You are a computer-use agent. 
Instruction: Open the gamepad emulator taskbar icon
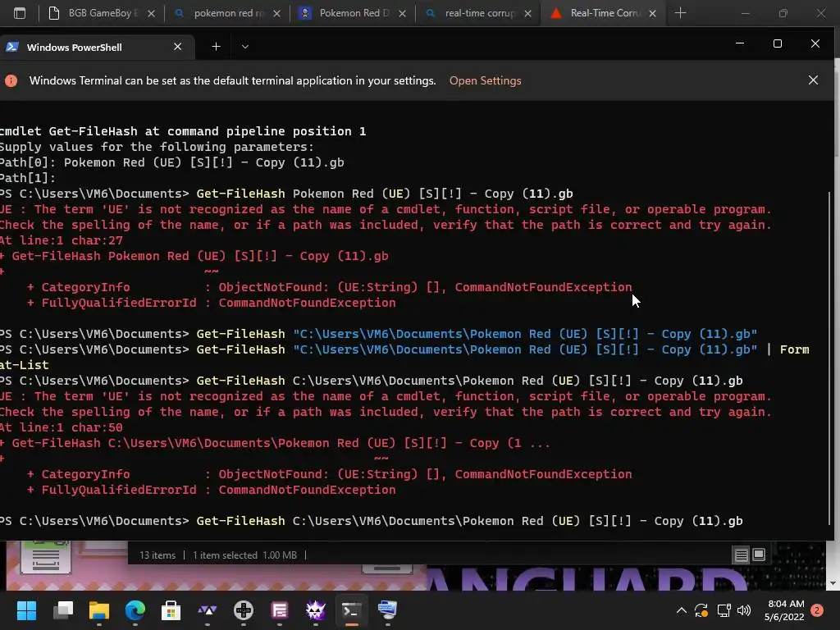[x=243, y=609]
